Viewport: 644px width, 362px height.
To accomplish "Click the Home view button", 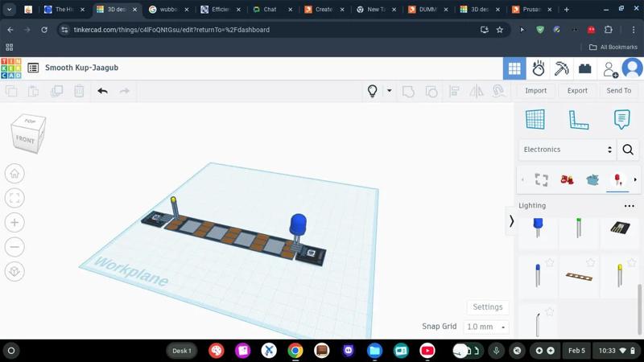I will [x=14, y=174].
